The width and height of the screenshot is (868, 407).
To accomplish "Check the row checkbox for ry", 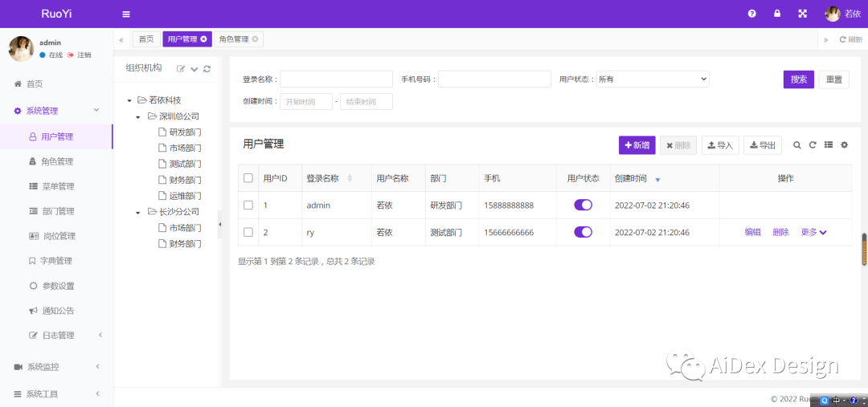I will click(248, 232).
